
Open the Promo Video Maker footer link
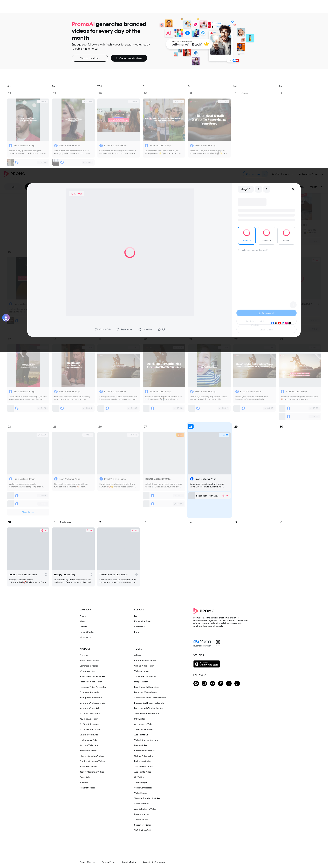(x=89, y=660)
